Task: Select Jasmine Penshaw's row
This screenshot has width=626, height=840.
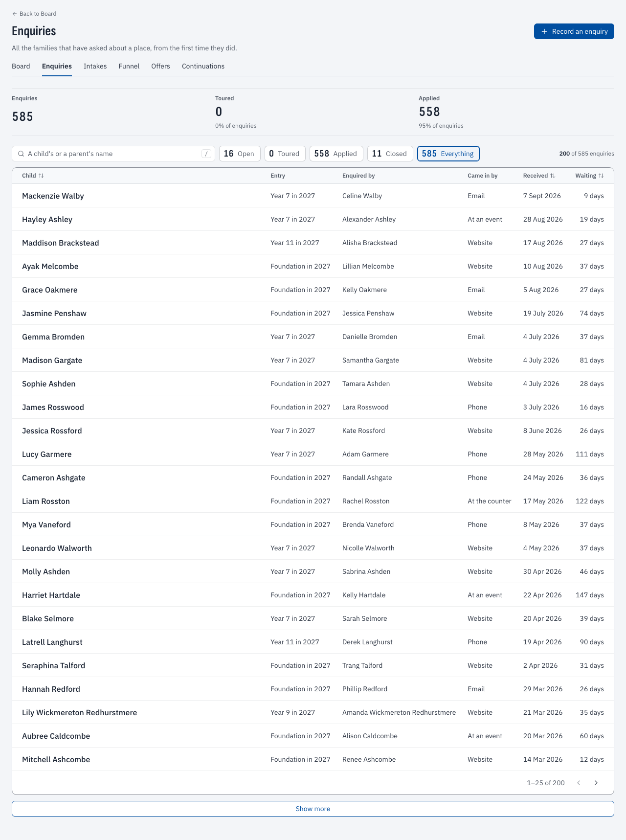Action: [313, 313]
